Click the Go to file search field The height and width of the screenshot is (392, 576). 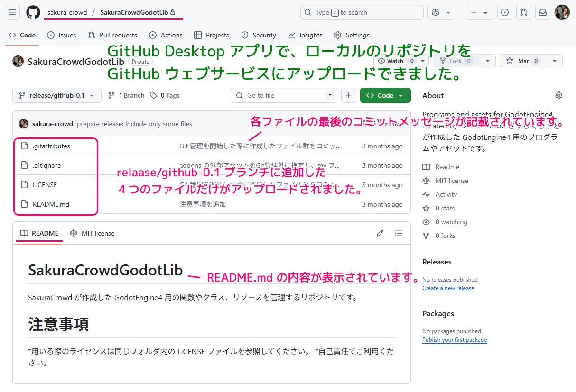283,95
